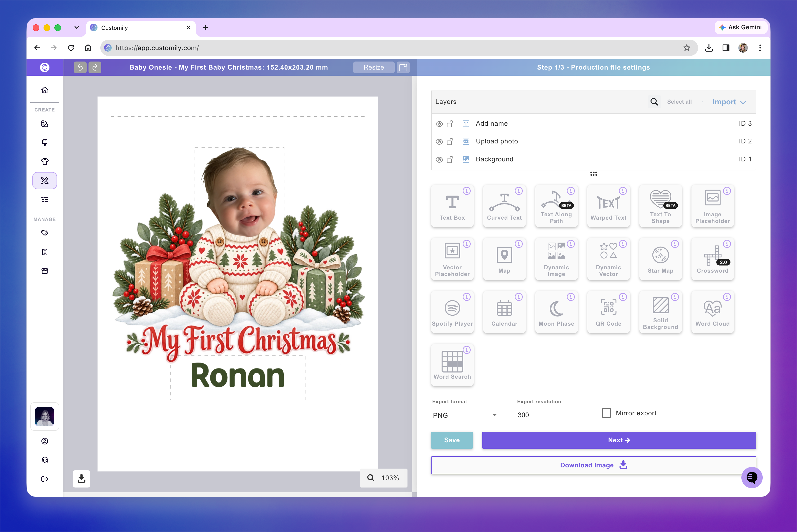Add a QR Code element
797x532 pixels.
[608, 312]
